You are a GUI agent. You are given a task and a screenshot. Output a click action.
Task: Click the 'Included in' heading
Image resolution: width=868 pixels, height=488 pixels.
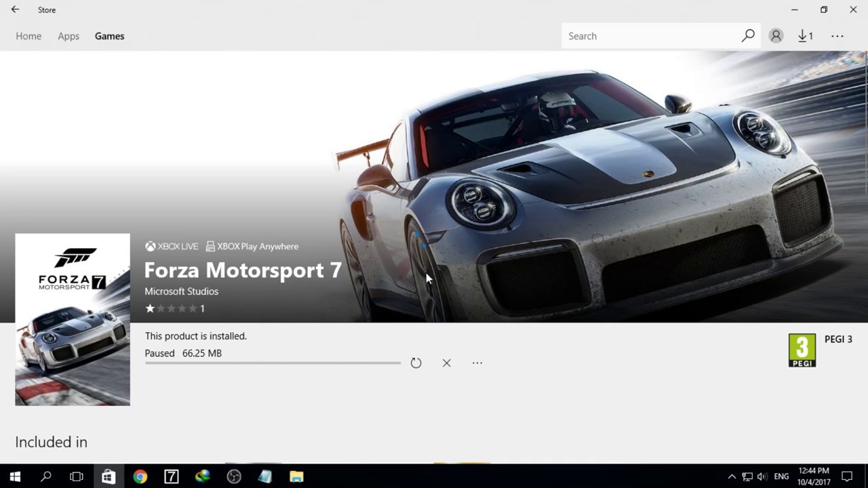[51, 442]
